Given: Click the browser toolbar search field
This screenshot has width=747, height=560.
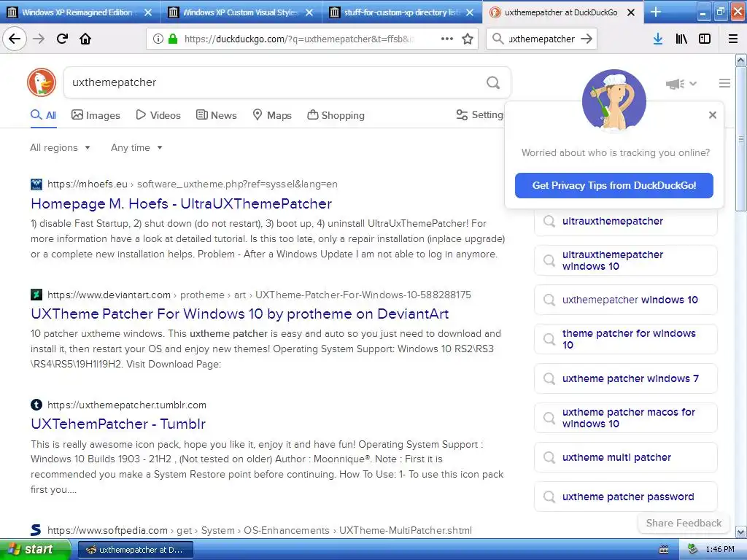Looking at the screenshot, I should tap(541, 39).
